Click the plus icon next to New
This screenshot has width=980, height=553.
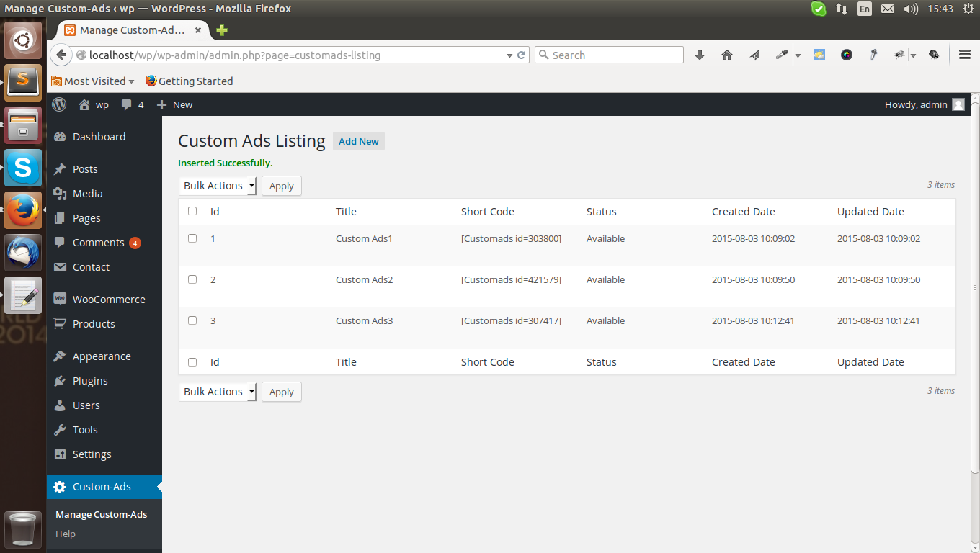(161, 104)
